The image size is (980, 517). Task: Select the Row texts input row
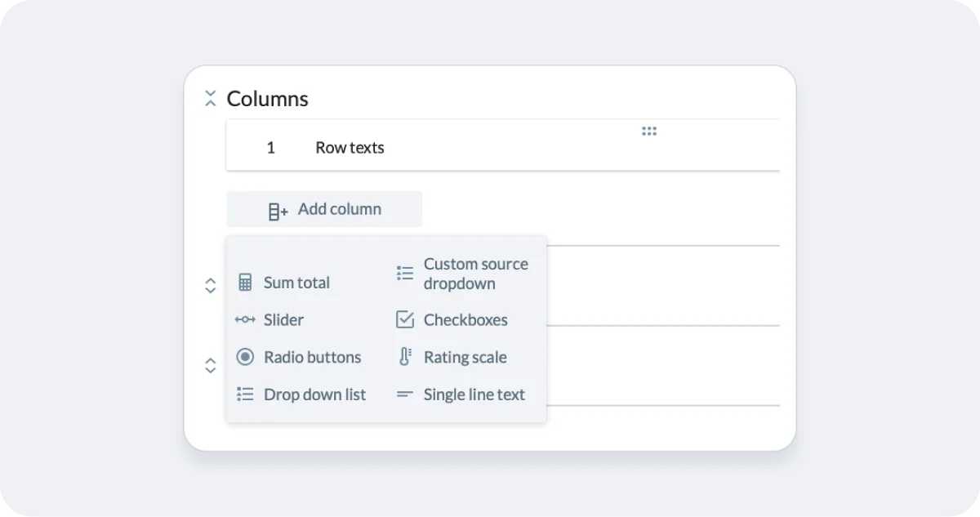pyautogui.click(x=350, y=147)
